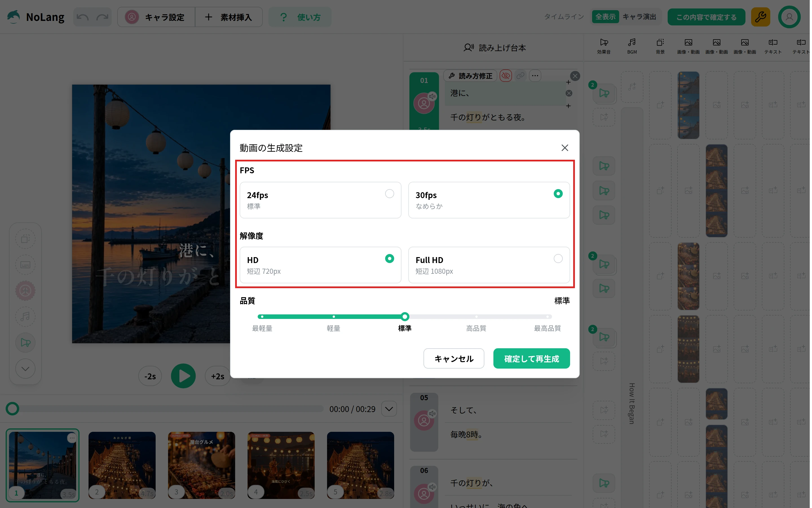Set quality slider to 高品質
Viewport: 812px width, 508px height.
[x=476, y=316]
